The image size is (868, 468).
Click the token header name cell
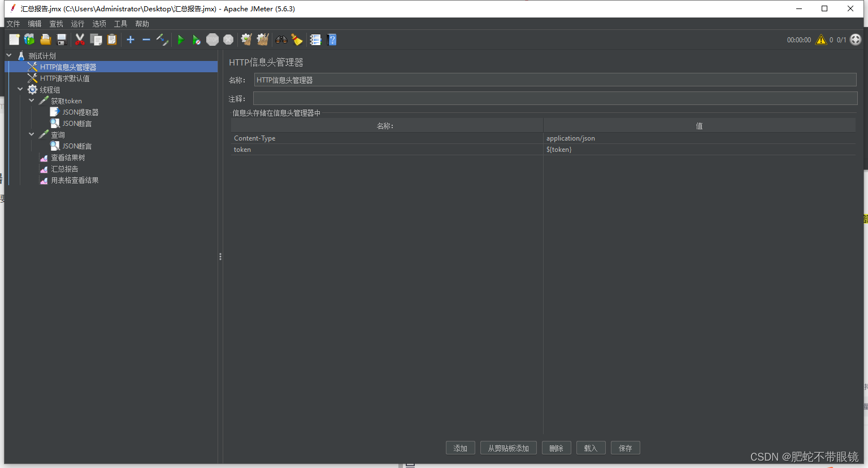pos(387,150)
